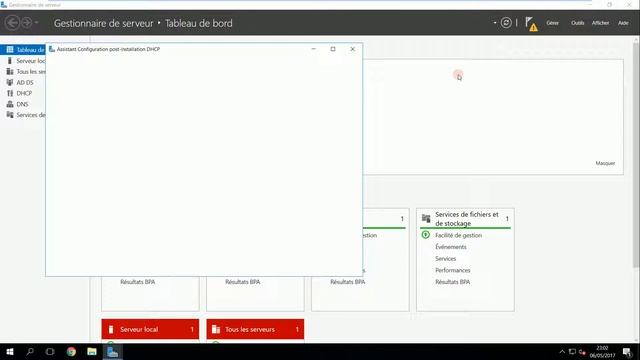Click the DHCP sidebar icon
The width and height of the screenshot is (640, 360).
tap(10, 93)
